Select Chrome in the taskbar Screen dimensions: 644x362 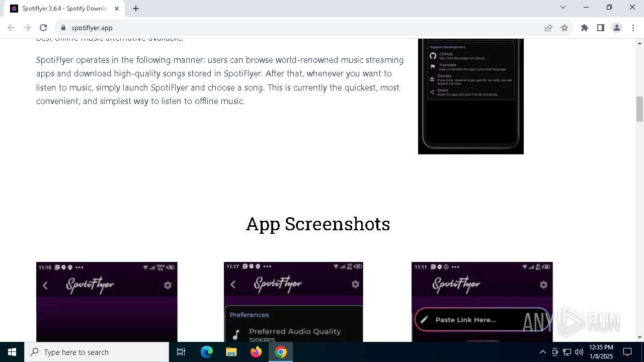[x=281, y=352]
